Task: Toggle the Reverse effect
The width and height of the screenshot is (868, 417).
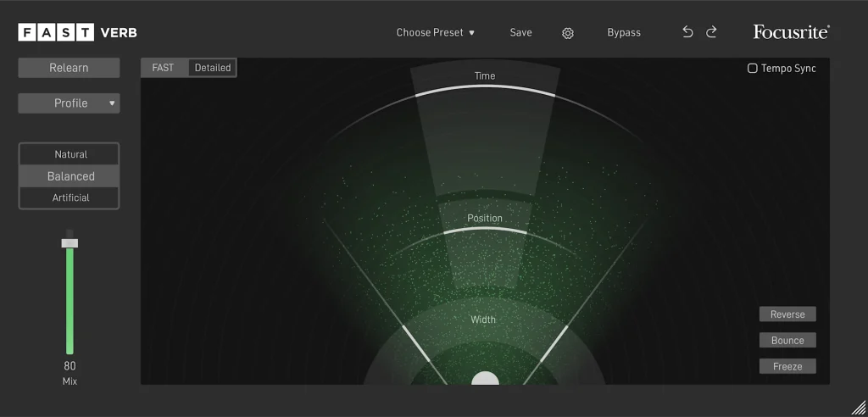Action: coord(787,314)
